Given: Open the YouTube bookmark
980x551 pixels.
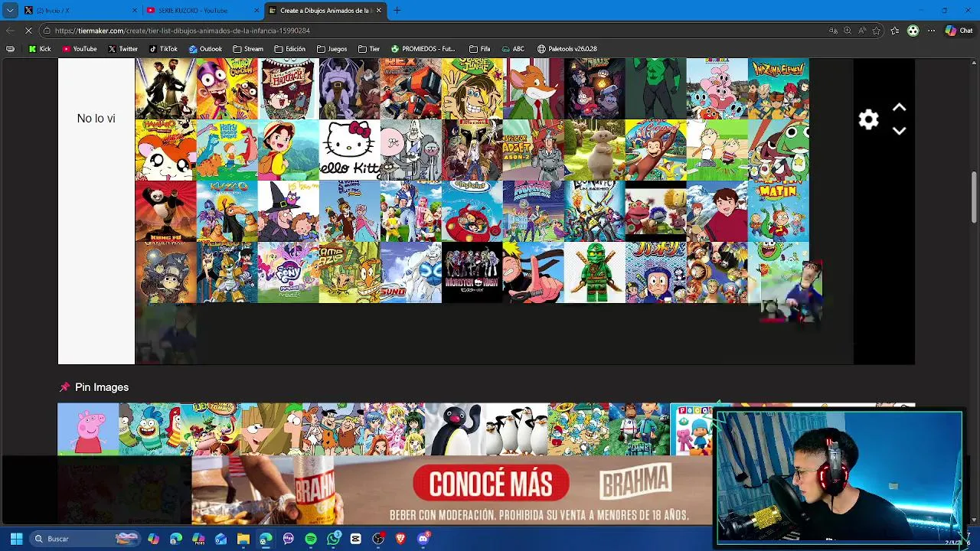Looking at the screenshot, I should point(80,49).
